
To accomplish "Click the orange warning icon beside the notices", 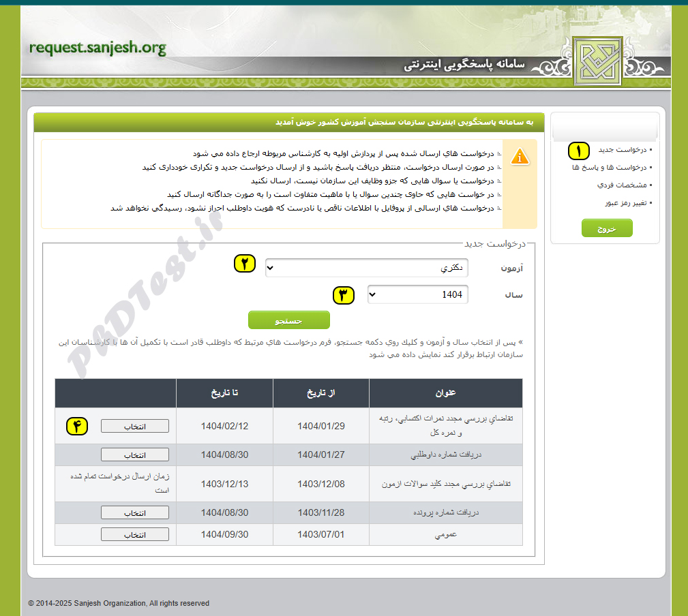I will pyautogui.click(x=518, y=155).
